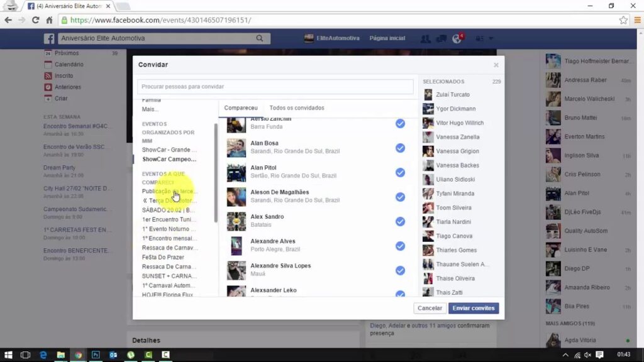The image size is (644, 362).
Task: Open Photoshop from the taskbar
Action: tap(96, 354)
